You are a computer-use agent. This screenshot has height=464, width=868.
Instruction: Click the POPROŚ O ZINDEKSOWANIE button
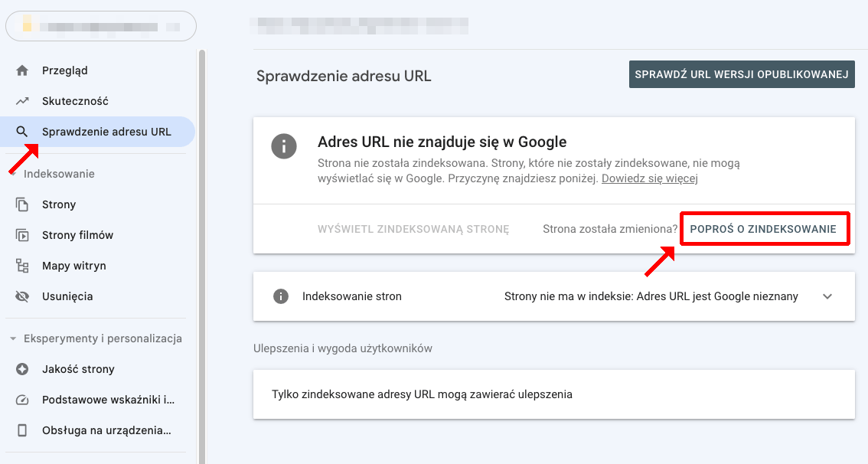(x=764, y=228)
